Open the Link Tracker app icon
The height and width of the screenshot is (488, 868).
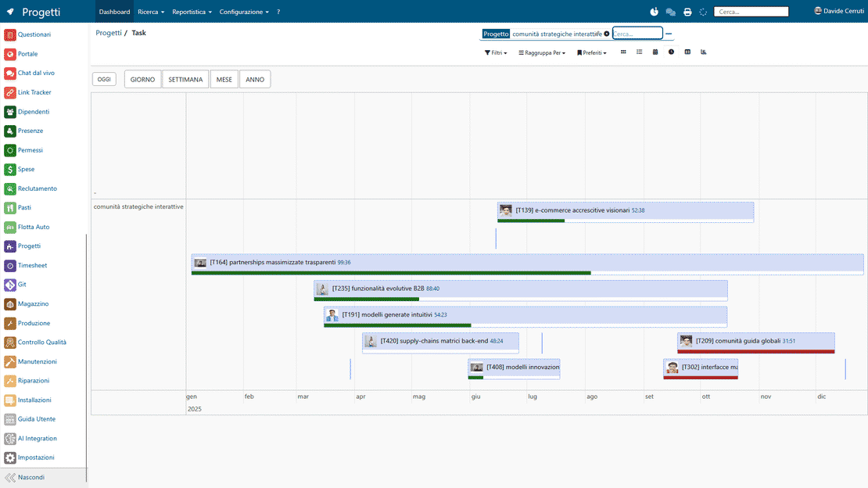[x=10, y=92]
